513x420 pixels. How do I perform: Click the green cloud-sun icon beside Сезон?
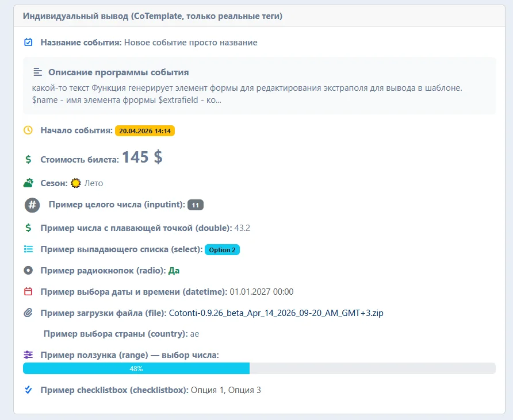[28, 183]
